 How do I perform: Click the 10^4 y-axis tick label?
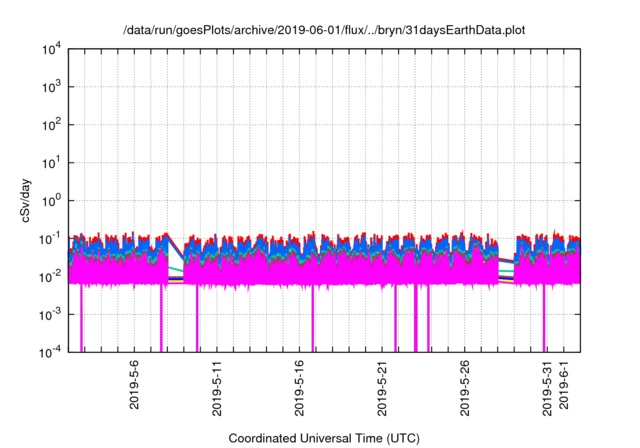coord(50,49)
